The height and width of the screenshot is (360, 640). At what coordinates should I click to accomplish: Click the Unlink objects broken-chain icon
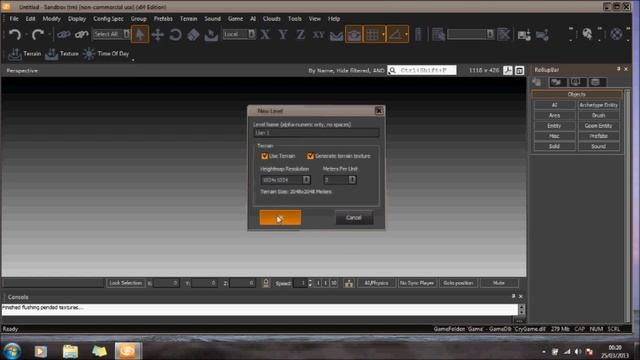tap(81, 35)
